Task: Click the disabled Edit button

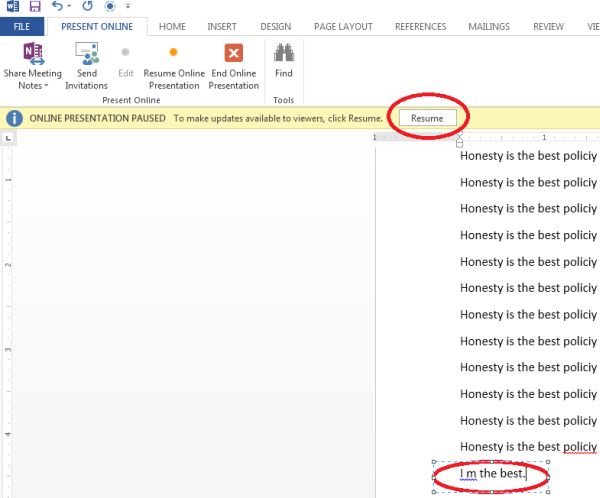Action: (x=126, y=60)
